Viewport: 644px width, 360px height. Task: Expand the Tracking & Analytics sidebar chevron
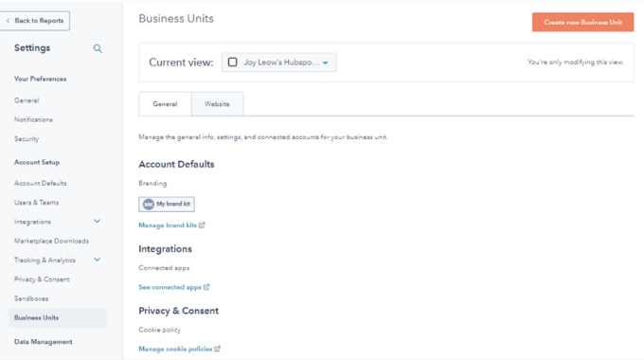pyautogui.click(x=97, y=260)
